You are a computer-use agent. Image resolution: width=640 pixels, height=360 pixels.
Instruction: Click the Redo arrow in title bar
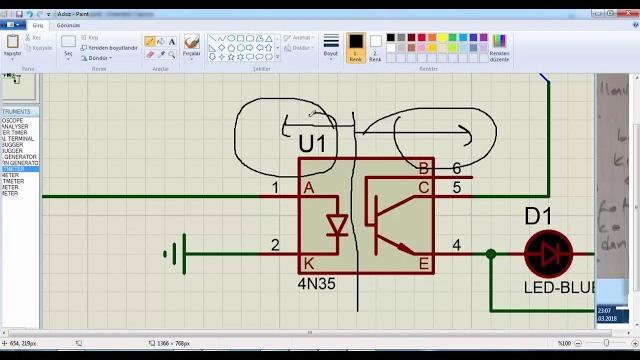(40, 14)
